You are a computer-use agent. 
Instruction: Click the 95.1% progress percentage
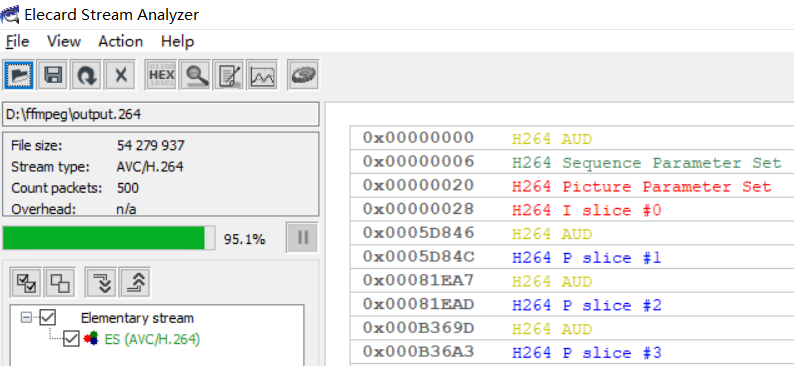tap(245, 239)
